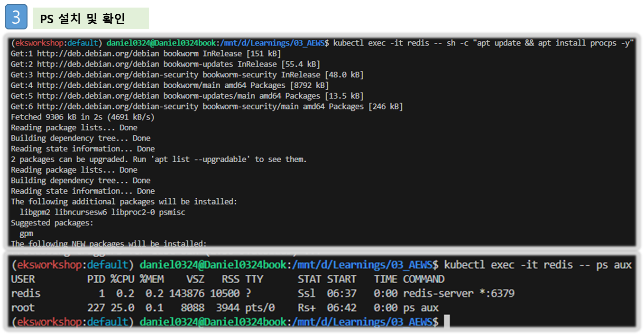The height and width of the screenshot is (335, 644).
Task: Click the RSS value '10500'
Action: 225,293
